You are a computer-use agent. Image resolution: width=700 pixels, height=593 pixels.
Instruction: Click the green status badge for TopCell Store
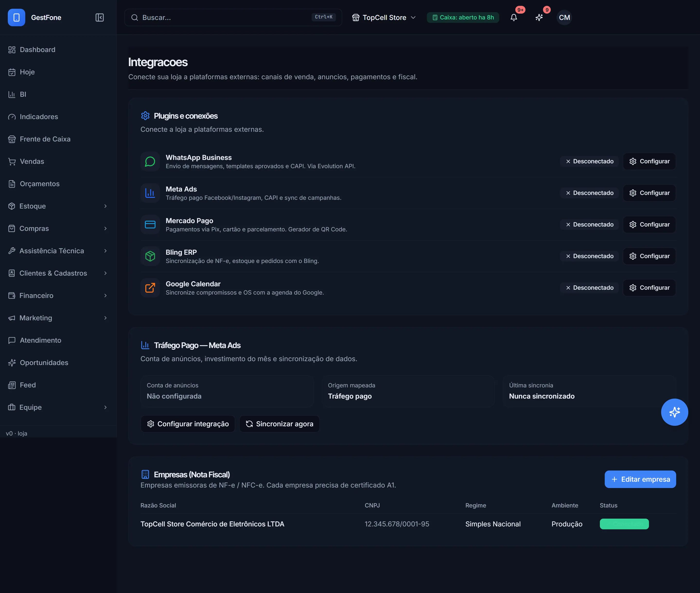pos(624,524)
